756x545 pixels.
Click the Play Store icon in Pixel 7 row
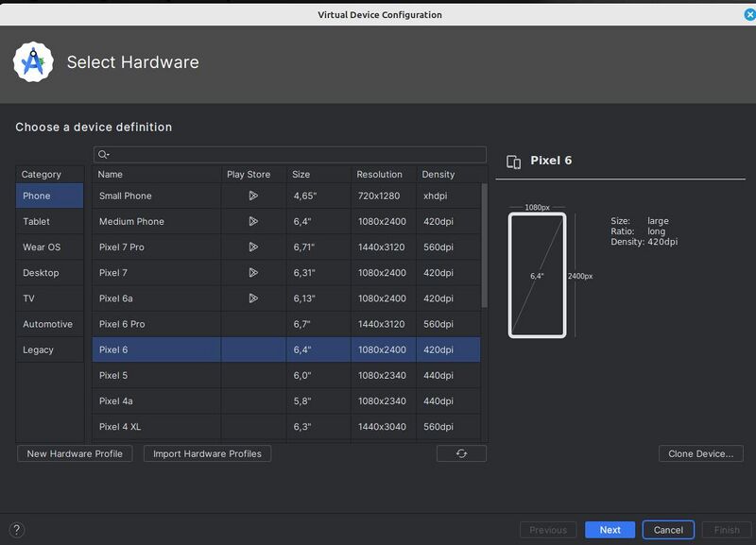[x=253, y=273]
